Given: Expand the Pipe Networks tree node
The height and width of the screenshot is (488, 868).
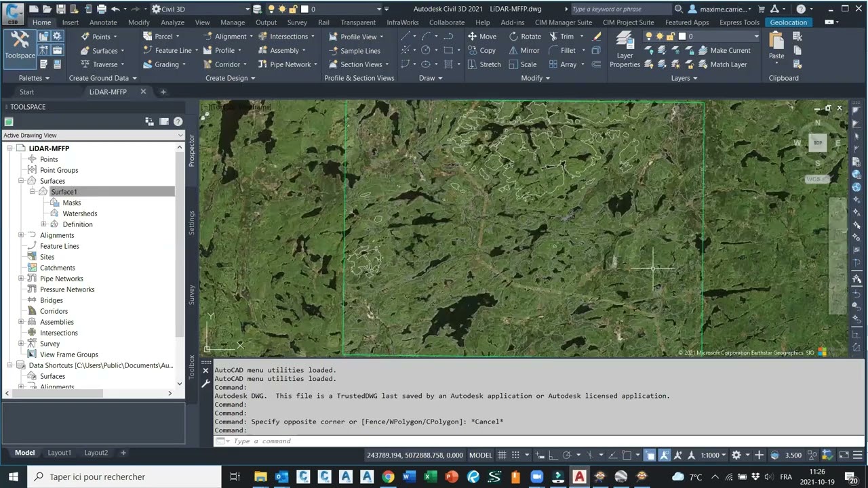Looking at the screenshot, I should pos(21,279).
